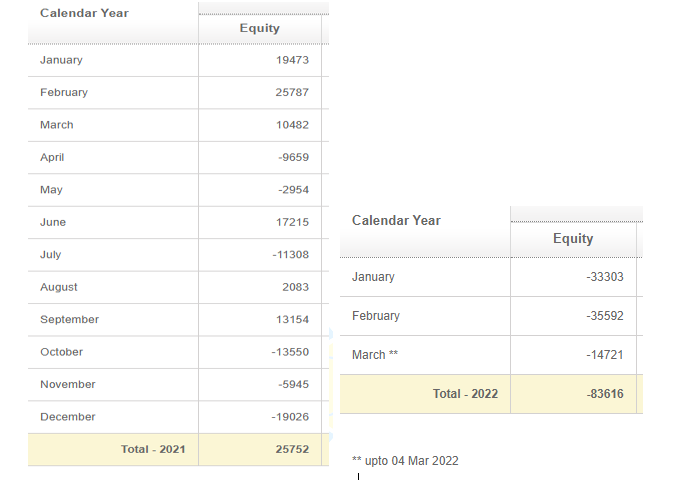Viewport: 674px width, 480px height.
Task: Select the August equity value 2083
Action: click(x=296, y=287)
